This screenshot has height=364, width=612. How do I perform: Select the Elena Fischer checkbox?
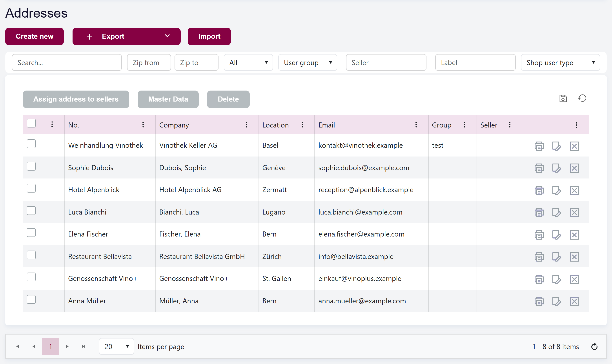click(x=31, y=233)
